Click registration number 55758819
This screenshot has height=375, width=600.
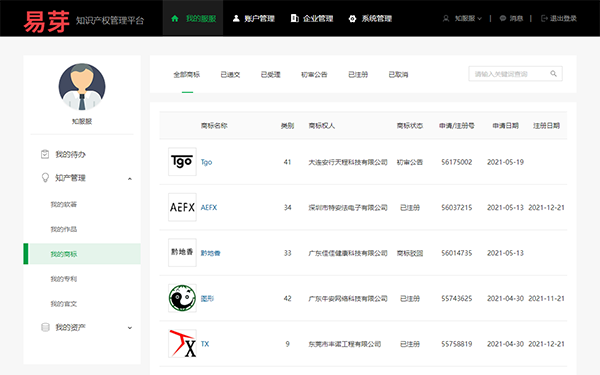point(457,344)
